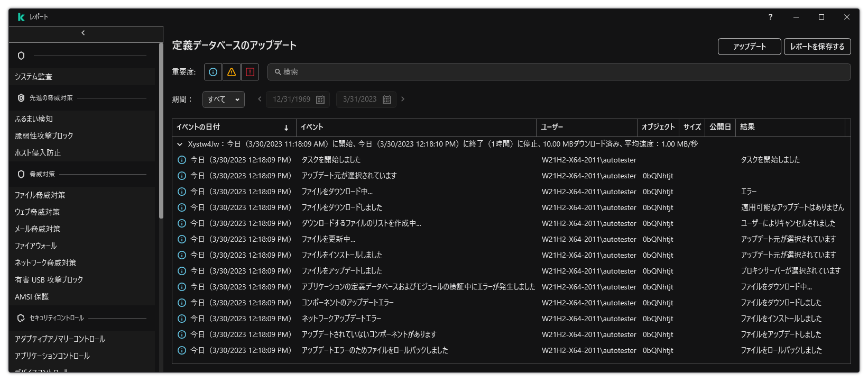Click info icon of タスクを開始しました row
This screenshot has width=868, height=381.
click(x=182, y=160)
